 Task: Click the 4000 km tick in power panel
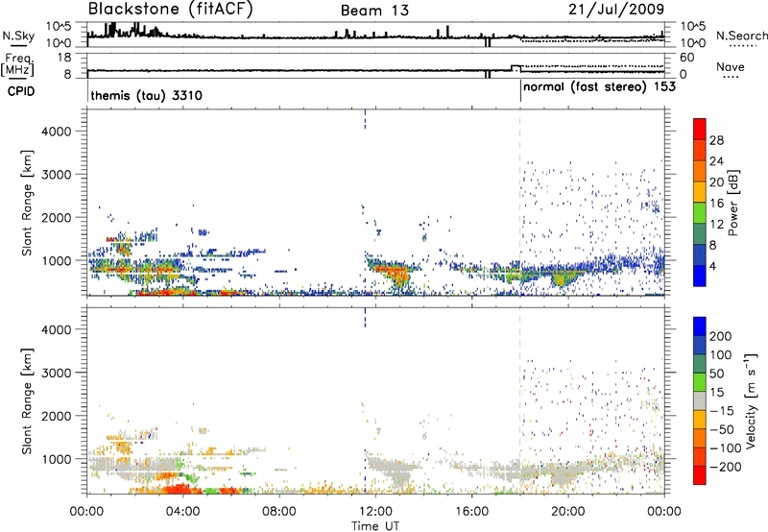click(56, 132)
